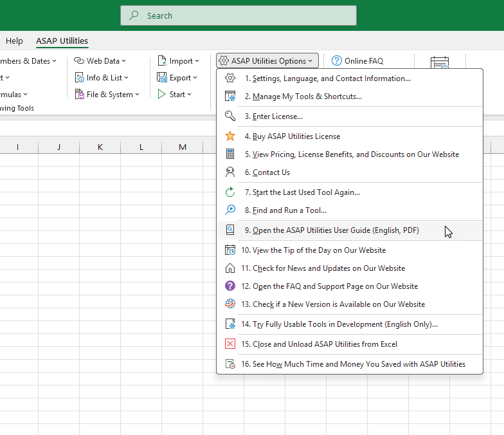Click the File & System icon
Screen dimensions: 504x435
point(80,94)
